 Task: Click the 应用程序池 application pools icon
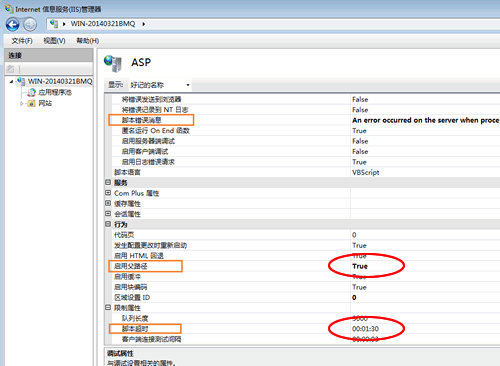pos(31,92)
